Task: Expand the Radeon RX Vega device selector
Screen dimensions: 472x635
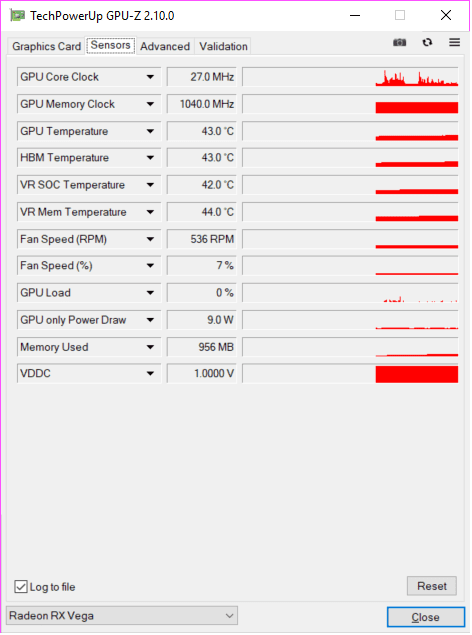Action: pos(122,616)
